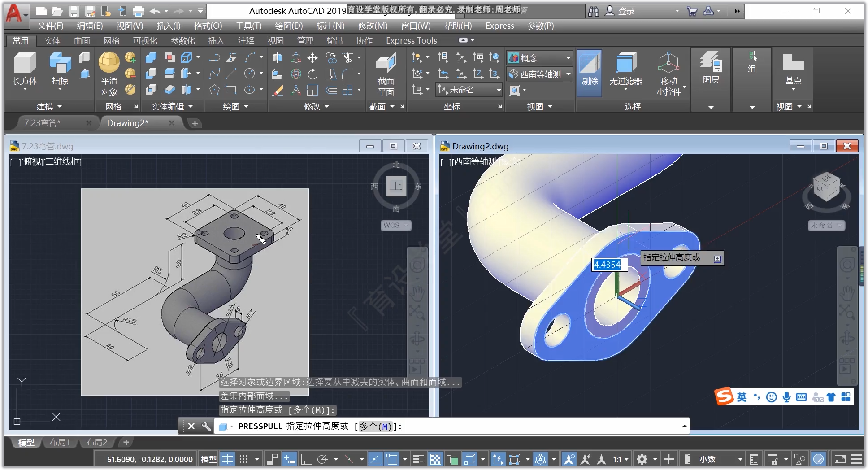Click the Save icon in quick access toolbar

pyautogui.click(x=74, y=11)
